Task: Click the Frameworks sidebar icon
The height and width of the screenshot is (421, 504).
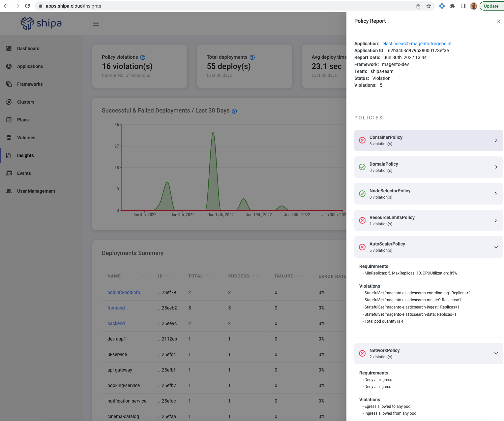Action: coord(9,84)
